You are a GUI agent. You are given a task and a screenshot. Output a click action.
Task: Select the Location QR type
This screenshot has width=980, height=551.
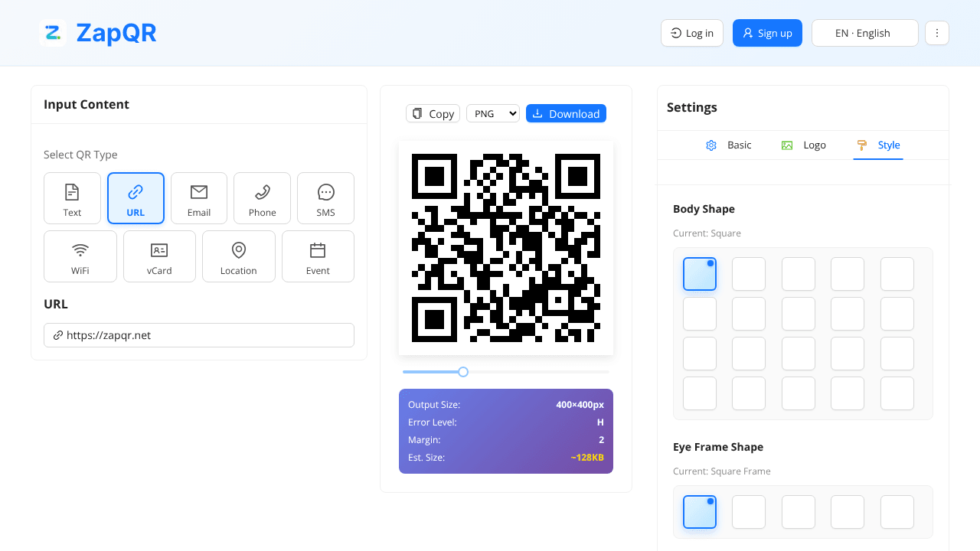click(x=239, y=256)
